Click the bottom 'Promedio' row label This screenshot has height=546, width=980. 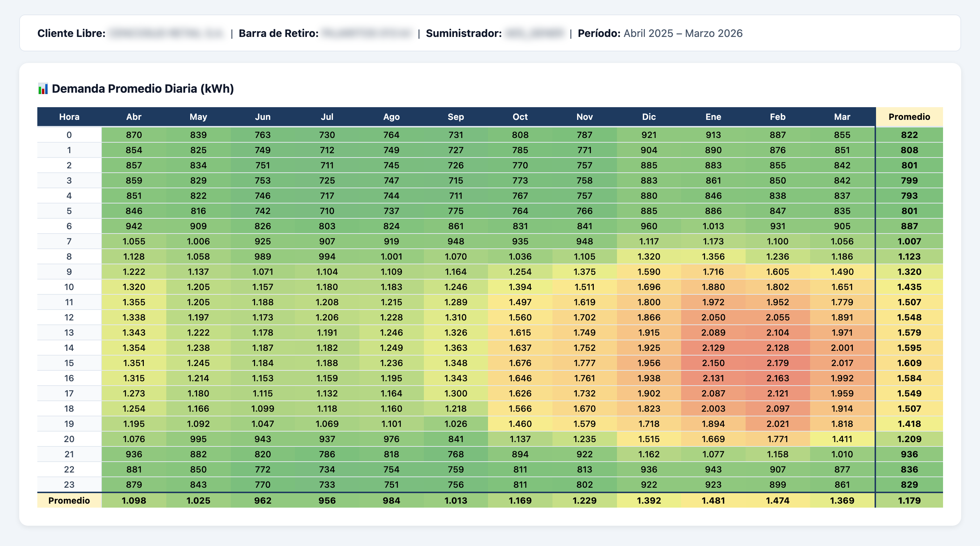point(69,500)
